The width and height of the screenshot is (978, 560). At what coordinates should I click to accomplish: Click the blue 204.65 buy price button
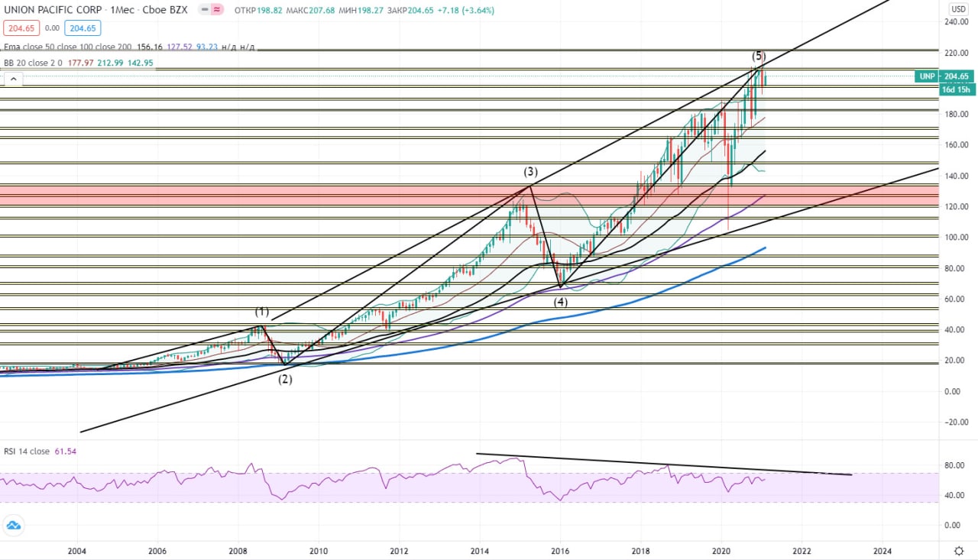pyautogui.click(x=82, y=28)
